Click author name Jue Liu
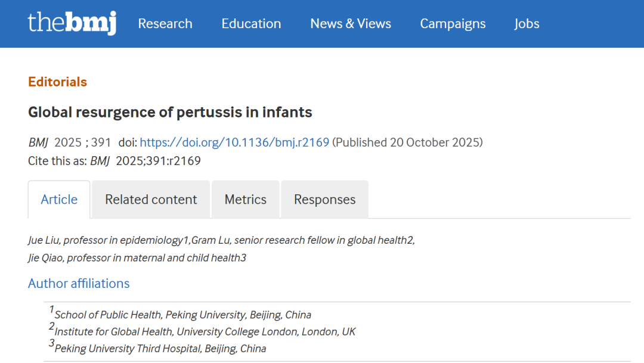Image resolution: width=644 pixels, height=363 pixels. click(44, 240)
